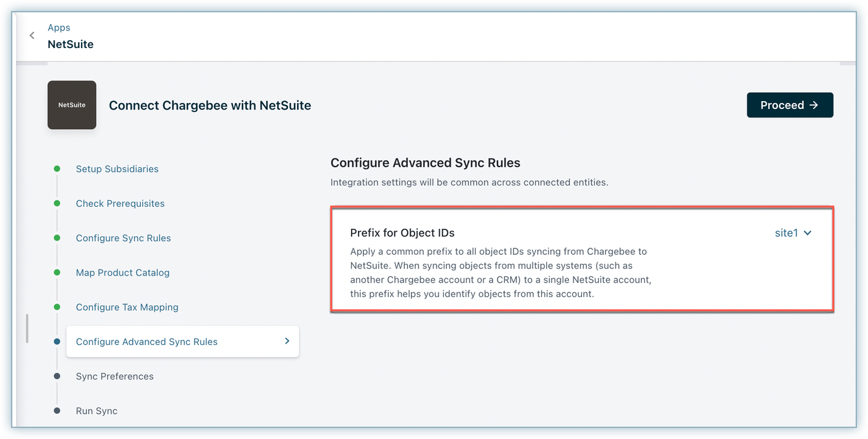This screenshot has width=868, height=439.
Task: Click green dot beside Map Product Catalog
Action: pos(57,272)
